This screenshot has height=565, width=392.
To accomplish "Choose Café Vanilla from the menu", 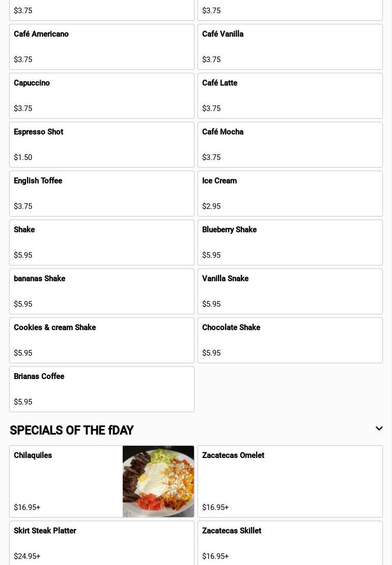I will pyautogui.click(x=290, y=47).
